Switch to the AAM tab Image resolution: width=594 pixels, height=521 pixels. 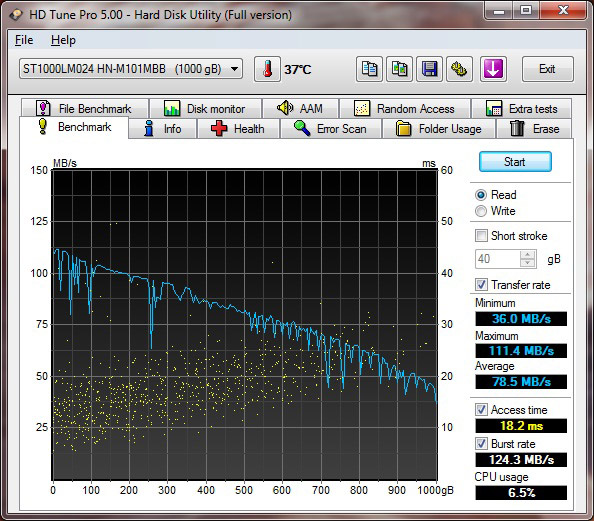coord(300,109)
